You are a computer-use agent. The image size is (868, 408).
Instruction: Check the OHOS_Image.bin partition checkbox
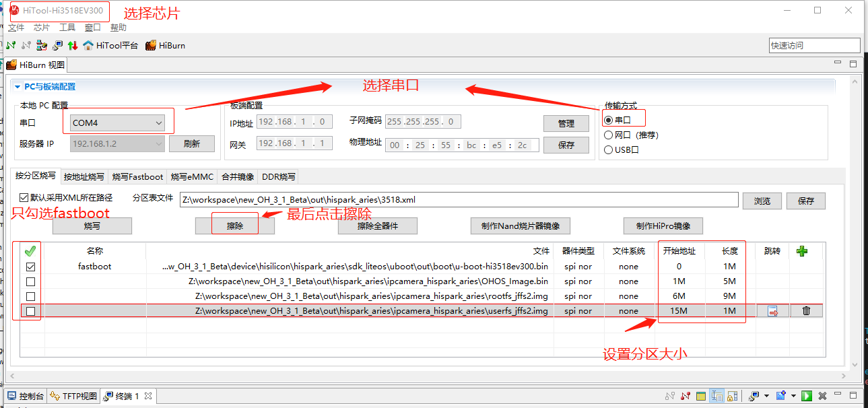point(30,281)
